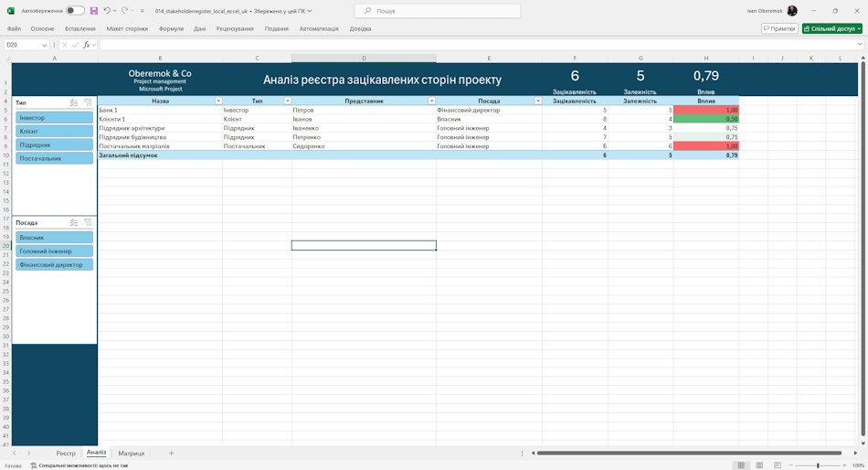Select Головний інженер in the Посада slicer
The image size is (868, 470).
tap(54, 251)
